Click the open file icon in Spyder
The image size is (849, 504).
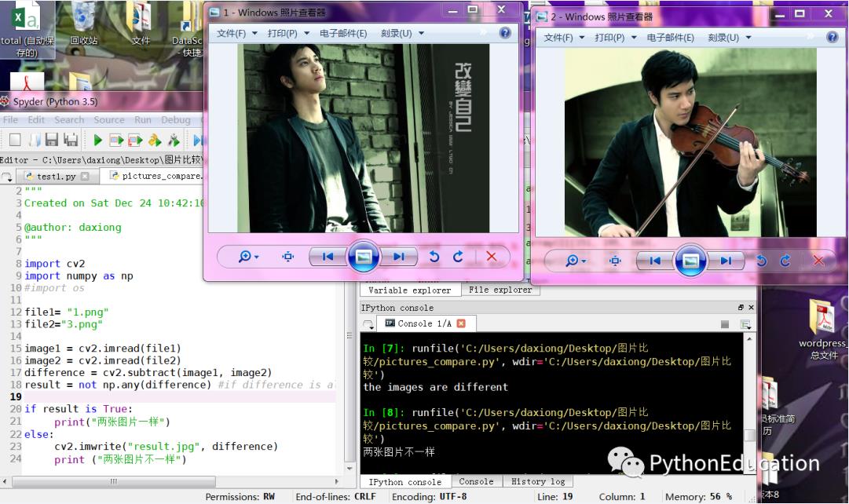34,141
